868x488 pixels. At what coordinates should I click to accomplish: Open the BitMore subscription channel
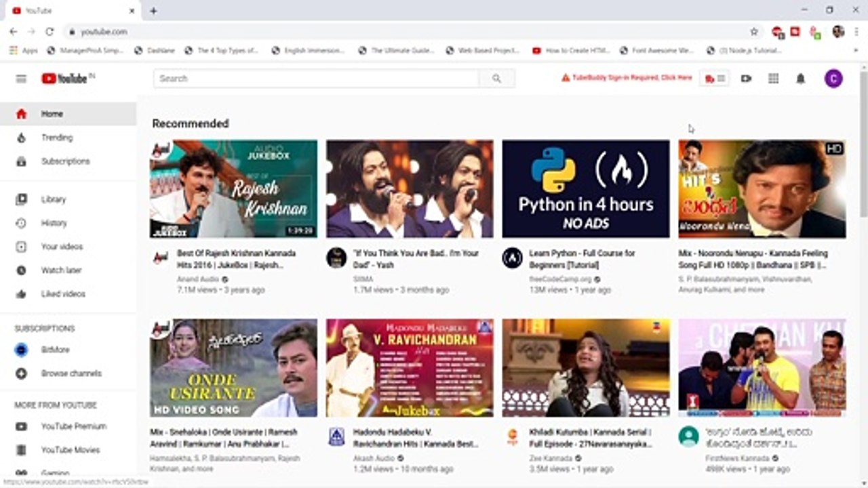68,350
